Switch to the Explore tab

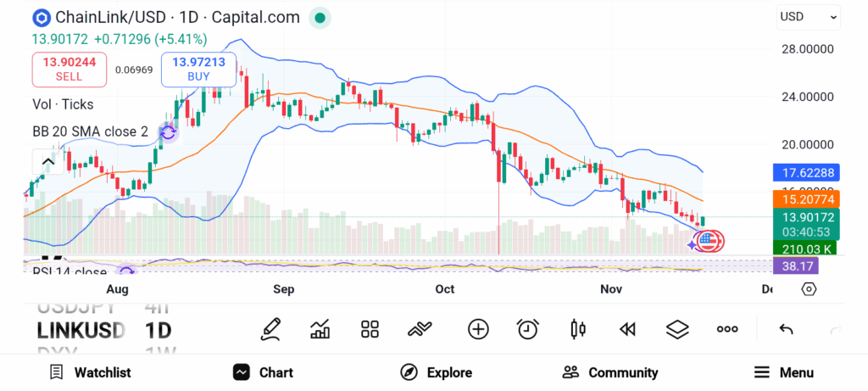[437, 372]
